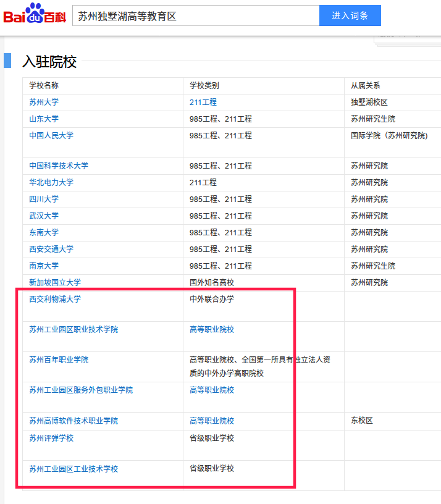Open the 武汉大学 link
The width and height of the screenshot is (441, 504).
44,216
